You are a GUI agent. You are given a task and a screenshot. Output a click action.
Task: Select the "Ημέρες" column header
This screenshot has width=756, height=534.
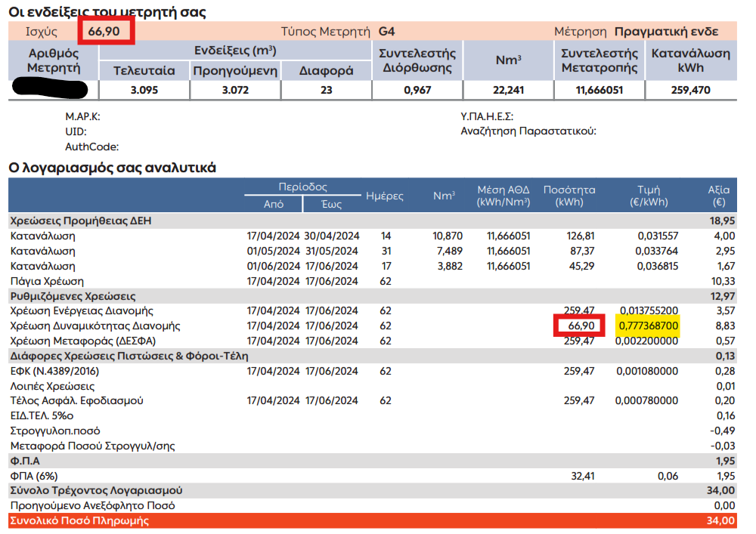[x=384, y=196]
